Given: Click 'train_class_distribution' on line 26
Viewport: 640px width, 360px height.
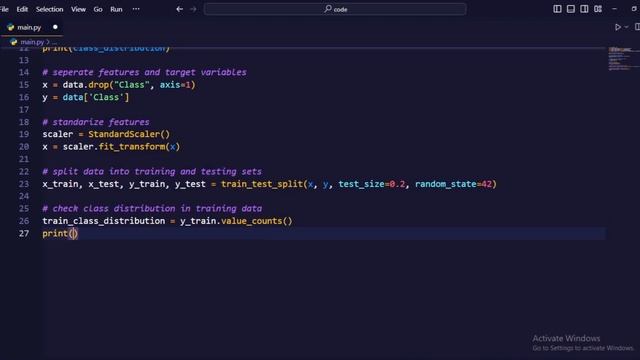Looking at the screenshot, I should 104,221.
